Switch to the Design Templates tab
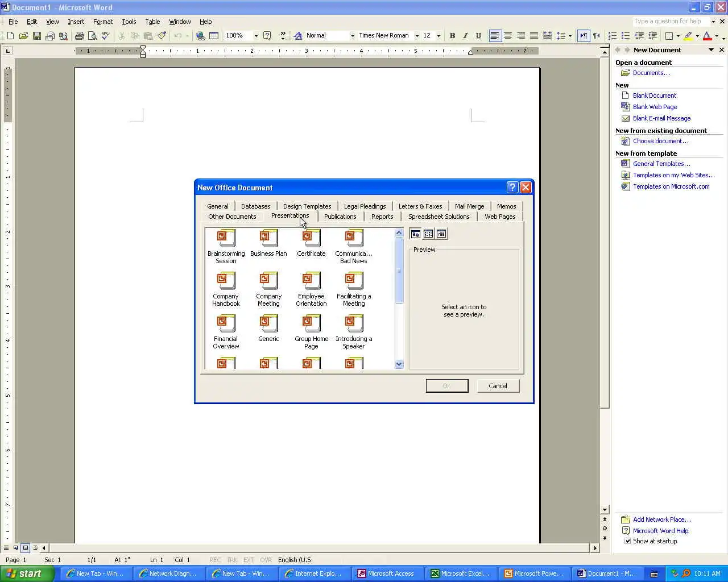 pos(307,206)
